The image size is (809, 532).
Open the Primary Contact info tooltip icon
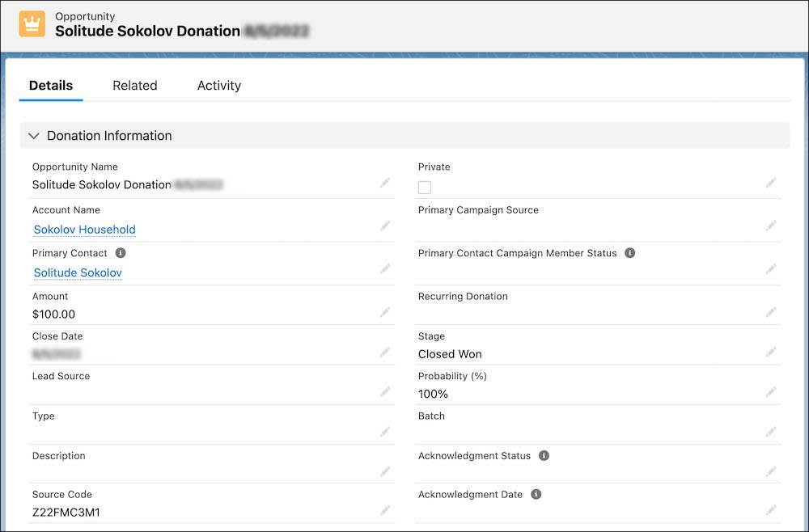tap(121, 252)
